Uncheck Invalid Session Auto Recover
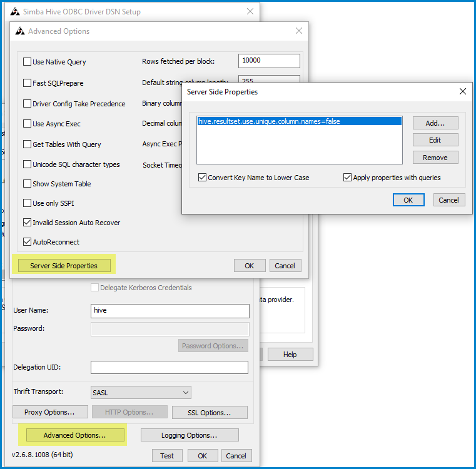 pos(28,223)
